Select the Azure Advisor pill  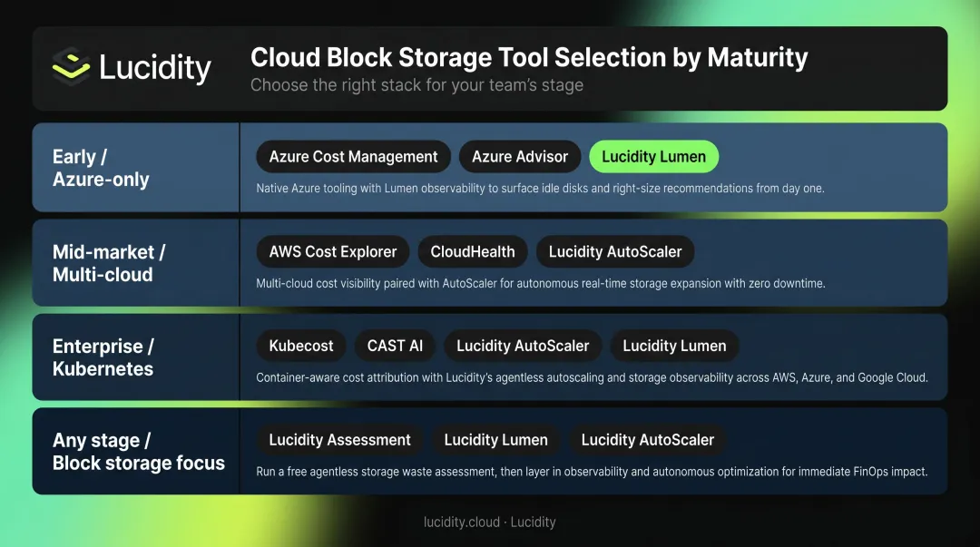tap(519, 157)
